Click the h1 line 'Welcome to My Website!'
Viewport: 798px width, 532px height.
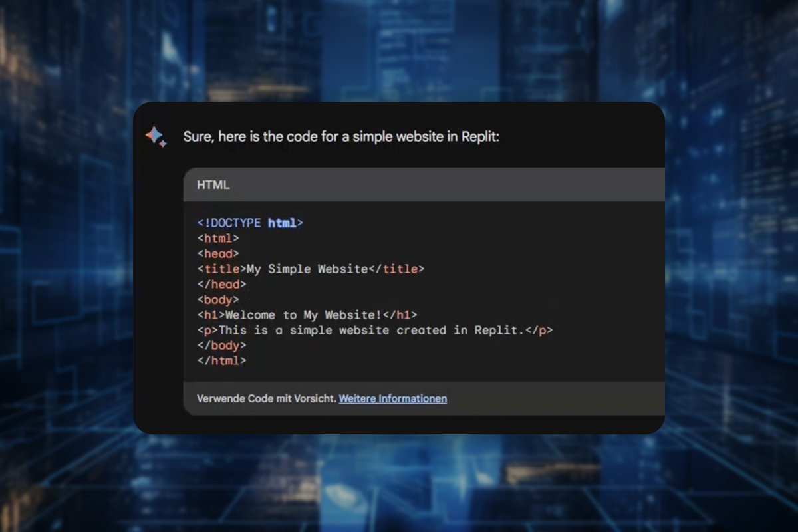tap(307, 315)
